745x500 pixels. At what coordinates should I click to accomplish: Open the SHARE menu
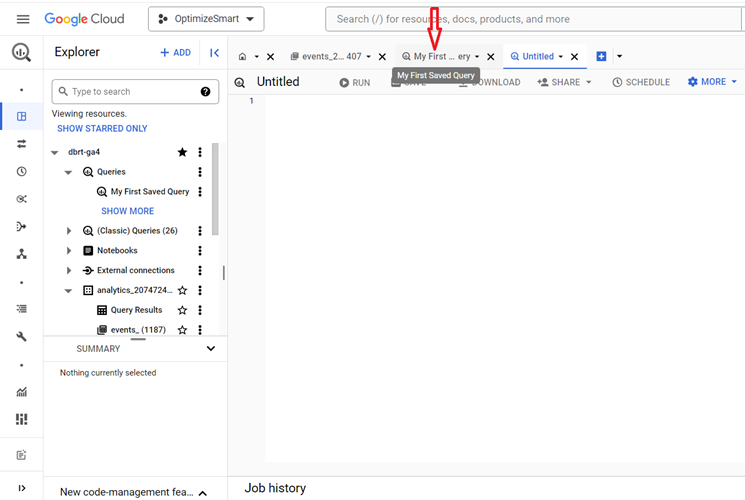pyautogui.click(x=564, y=82)
